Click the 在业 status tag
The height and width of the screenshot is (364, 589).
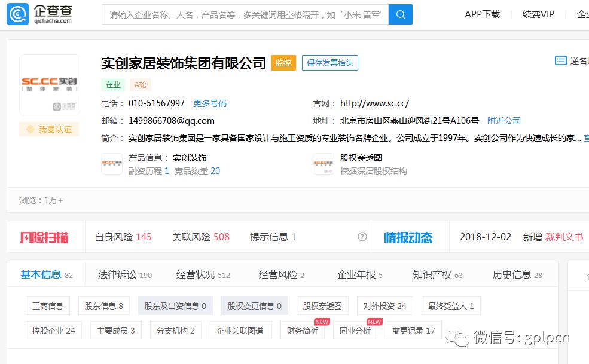(x=112, y=84)
